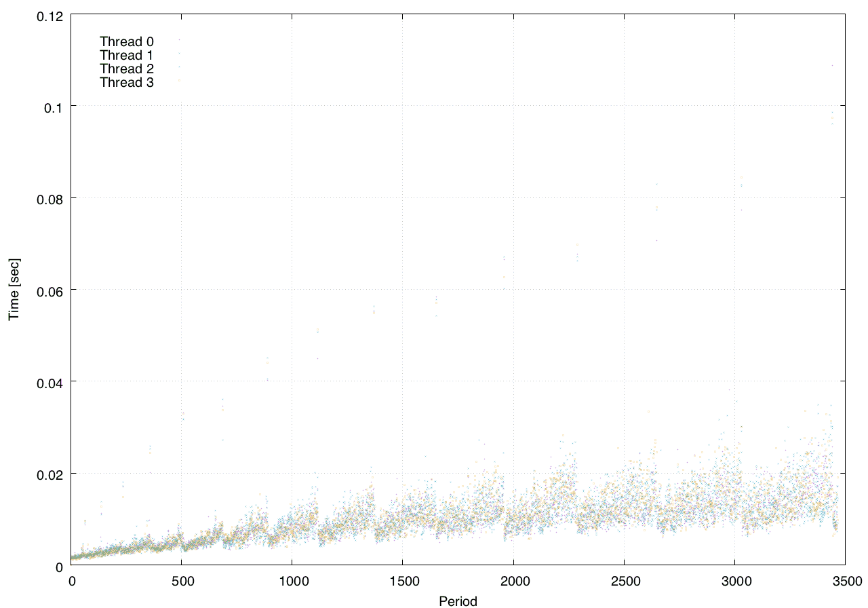
Task: Select the 0.06 y-axis tick label
Action: click(x=49, y=290)
